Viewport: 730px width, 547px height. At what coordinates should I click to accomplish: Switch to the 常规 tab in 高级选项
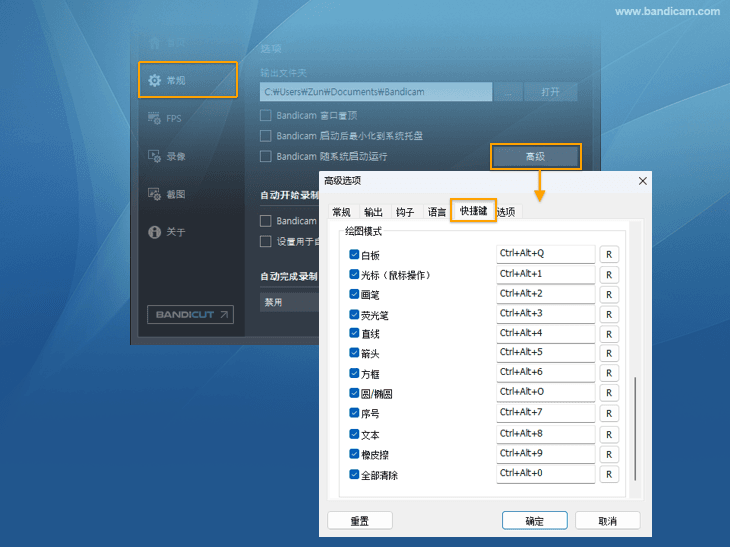tap(342, 212)
